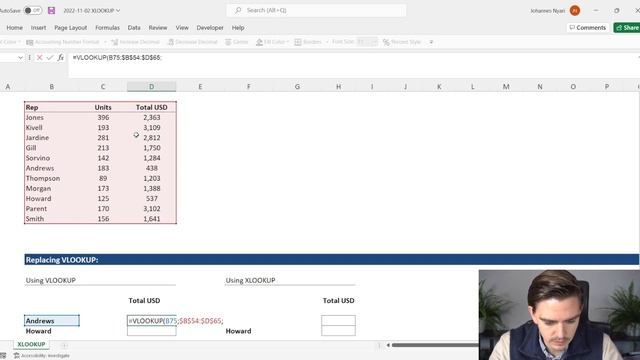Image resolution: width=640 pixels, height=360 pixels.
Task: Select column M header
Action: pos(506,87)
